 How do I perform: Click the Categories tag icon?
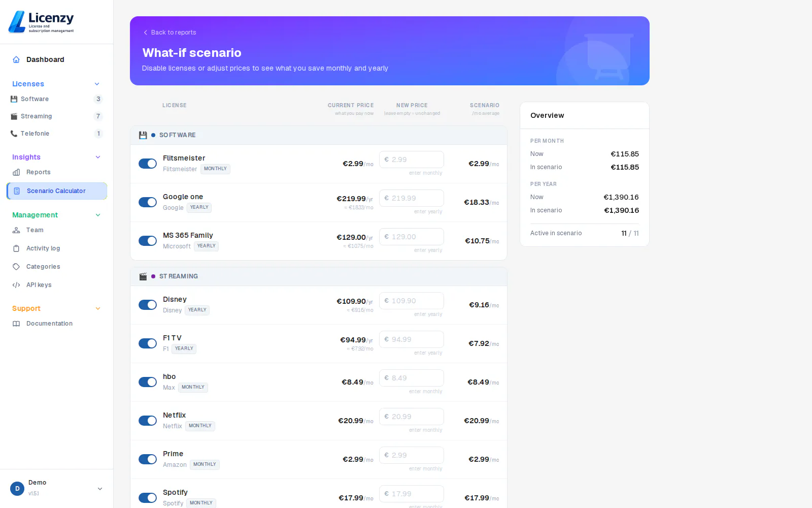tap(16, 267)
